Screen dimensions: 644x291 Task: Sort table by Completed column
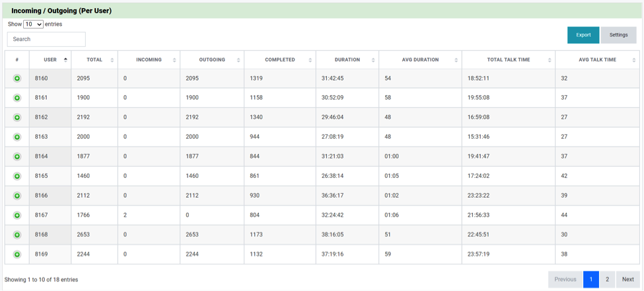coord(280,60)
